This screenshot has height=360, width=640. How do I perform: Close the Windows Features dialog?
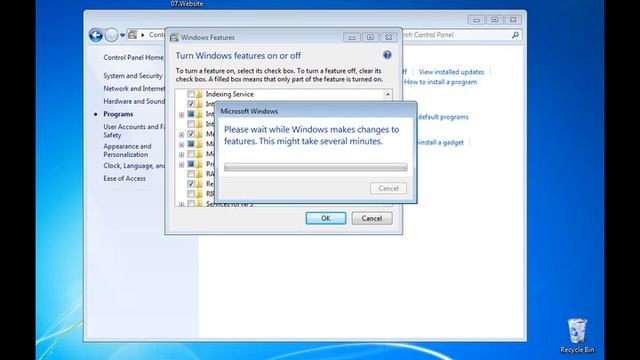pos(389,37)
